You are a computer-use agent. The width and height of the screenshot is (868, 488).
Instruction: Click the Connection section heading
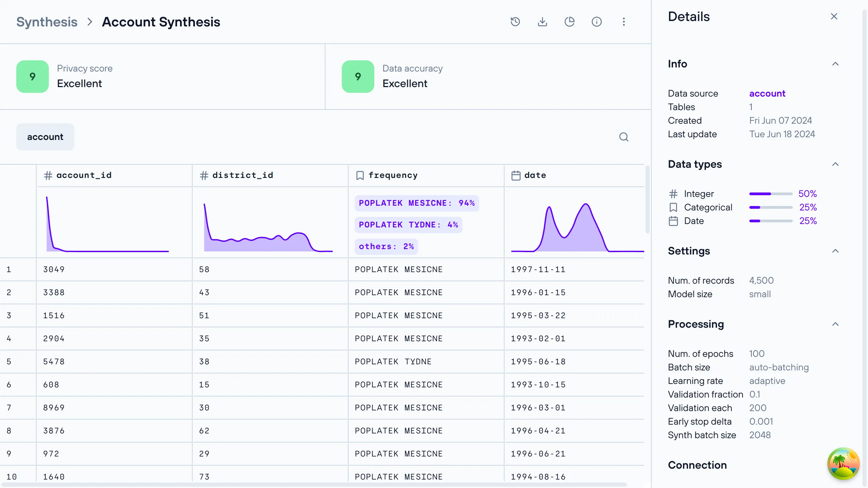(x=697, y=465)
